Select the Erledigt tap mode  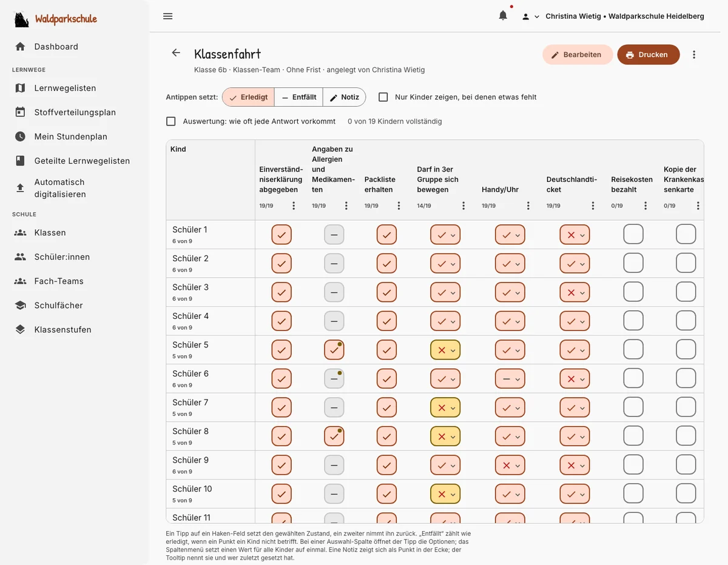coord(248,97)
